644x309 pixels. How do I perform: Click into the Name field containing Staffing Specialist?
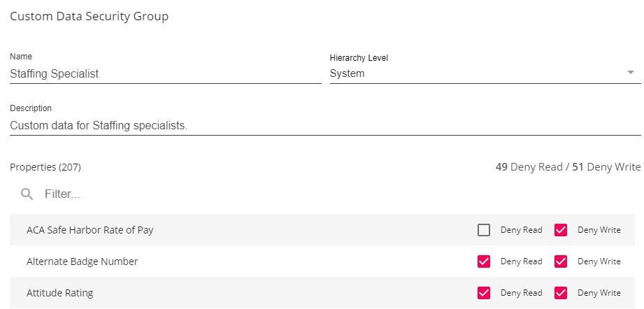pos(165,73)
